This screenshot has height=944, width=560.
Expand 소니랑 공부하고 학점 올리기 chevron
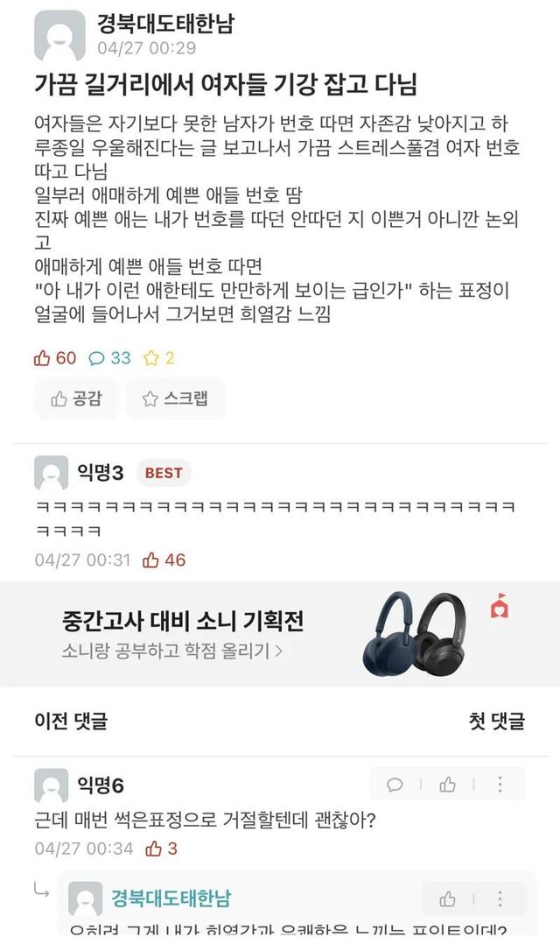(278, 651)
